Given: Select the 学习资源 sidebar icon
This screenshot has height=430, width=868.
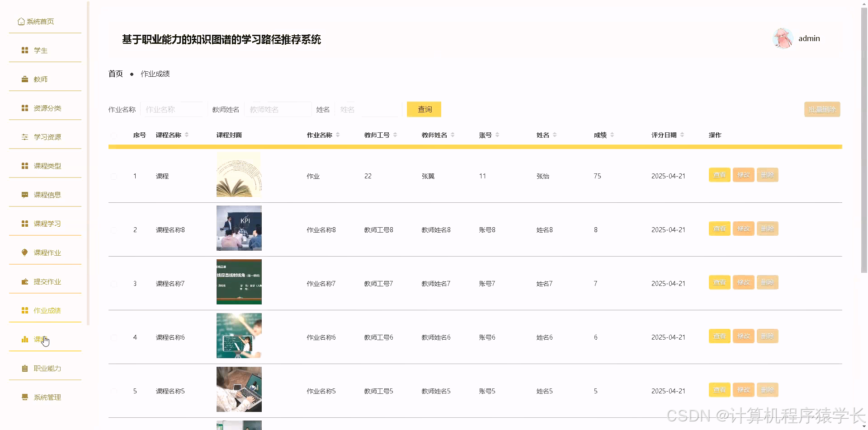Looking at the screenshot, I should [24, 136].
